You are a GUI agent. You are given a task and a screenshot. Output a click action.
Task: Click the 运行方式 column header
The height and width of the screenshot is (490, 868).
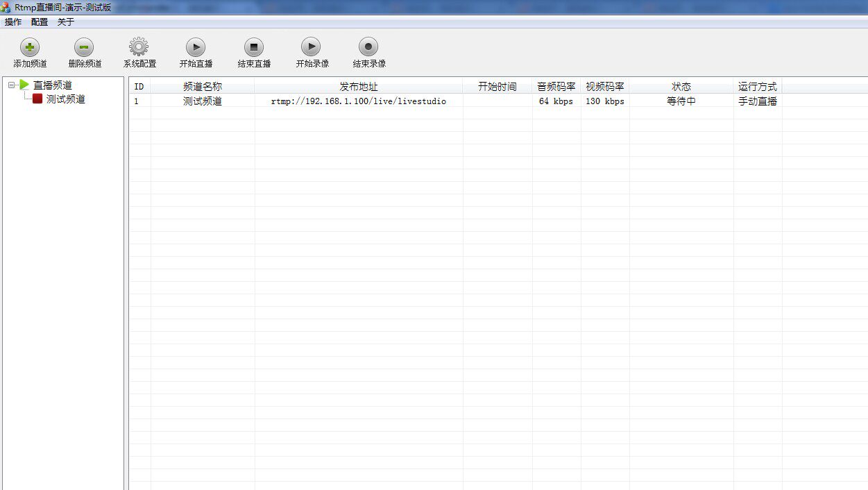coord(758,87)
